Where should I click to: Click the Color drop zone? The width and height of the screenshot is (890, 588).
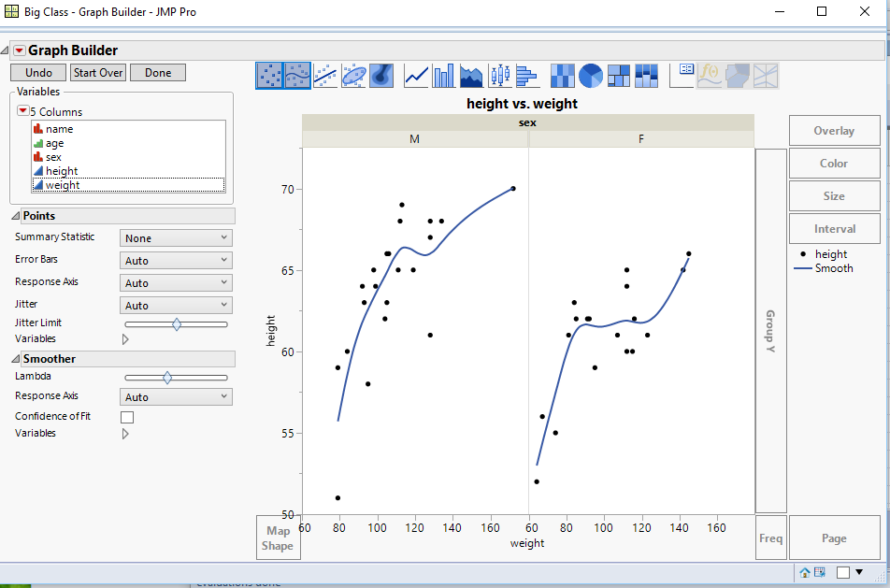tap(834, 164)
